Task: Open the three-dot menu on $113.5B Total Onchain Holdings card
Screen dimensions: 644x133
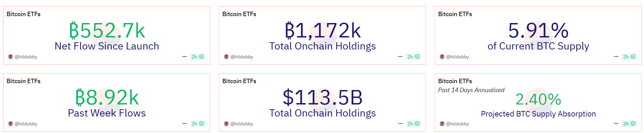Action: pos(400,124)
